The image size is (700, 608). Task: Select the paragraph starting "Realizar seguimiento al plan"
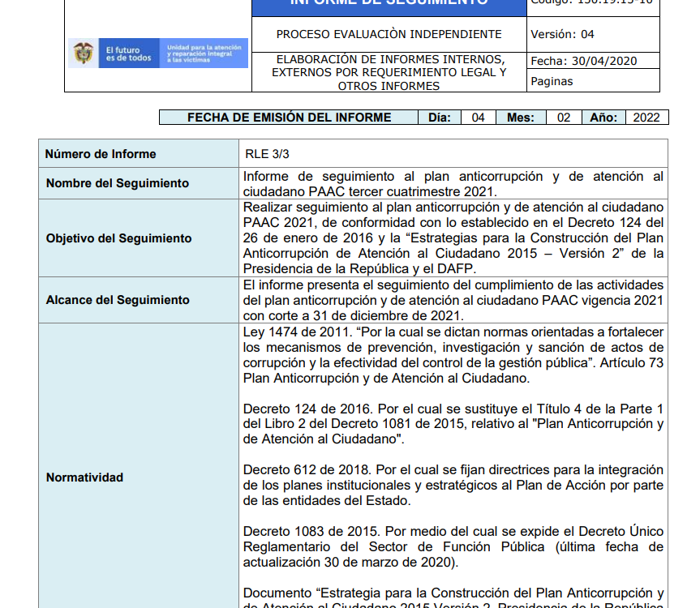[453, 238]
